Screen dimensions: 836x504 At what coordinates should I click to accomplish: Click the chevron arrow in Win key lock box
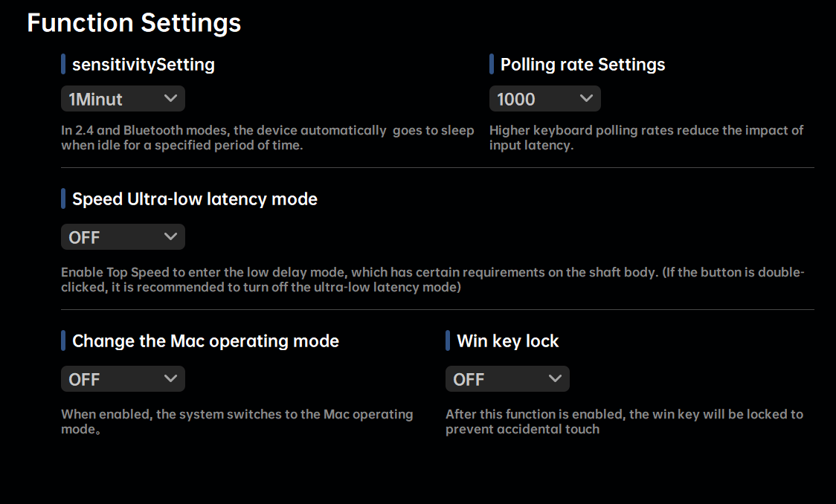tap(555, 378)
